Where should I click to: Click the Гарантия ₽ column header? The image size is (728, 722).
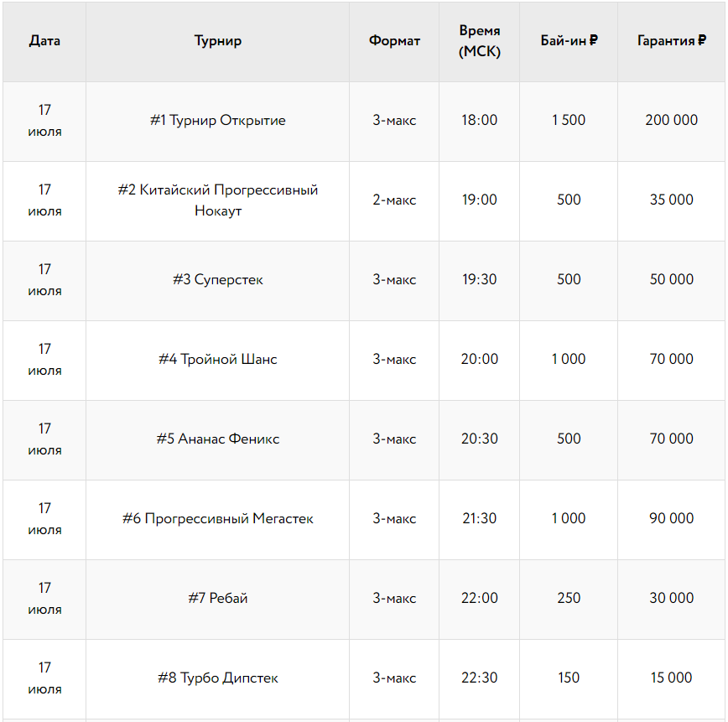(x=671, y=41)
